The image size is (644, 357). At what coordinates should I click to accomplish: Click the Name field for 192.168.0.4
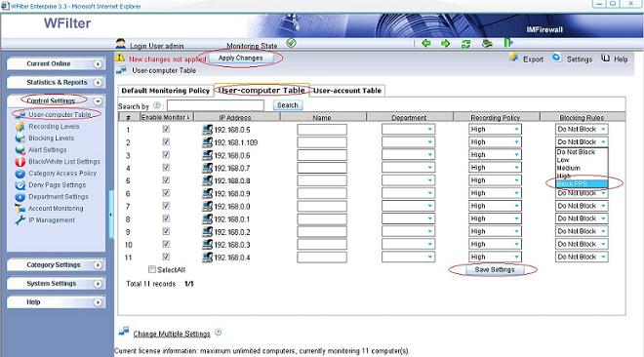tap(322, 258)
